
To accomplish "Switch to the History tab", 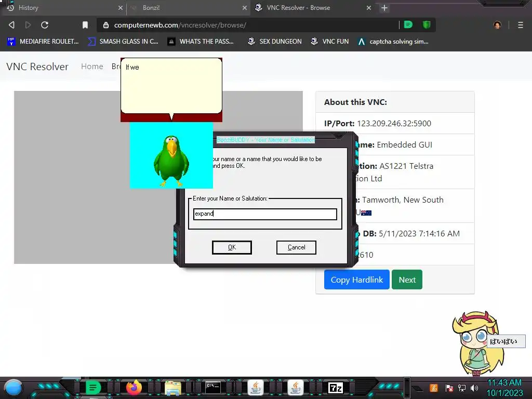I will pyautogui.click(x=63, y=8).
